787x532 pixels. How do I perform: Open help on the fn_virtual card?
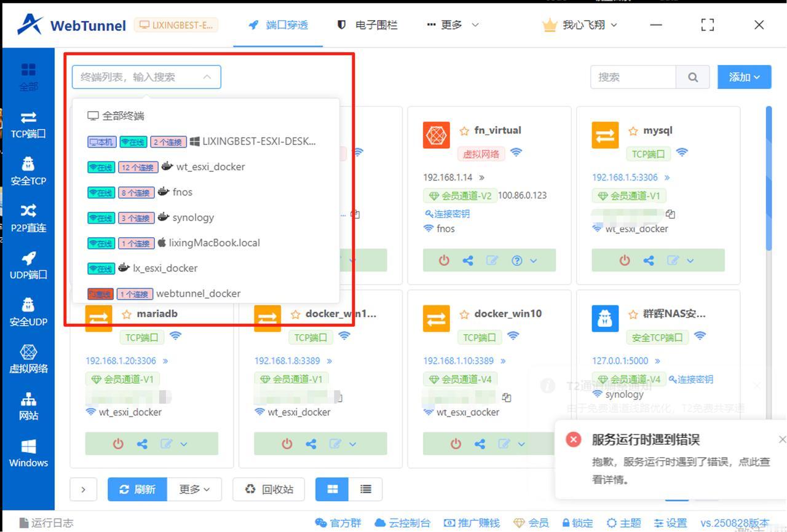pos(516,260)
